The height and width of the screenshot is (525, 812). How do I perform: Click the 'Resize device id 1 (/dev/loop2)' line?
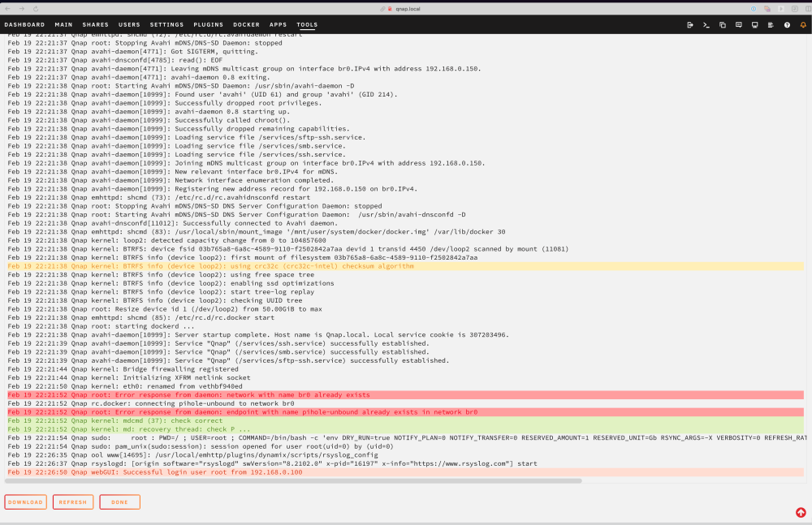pos(165,309)
